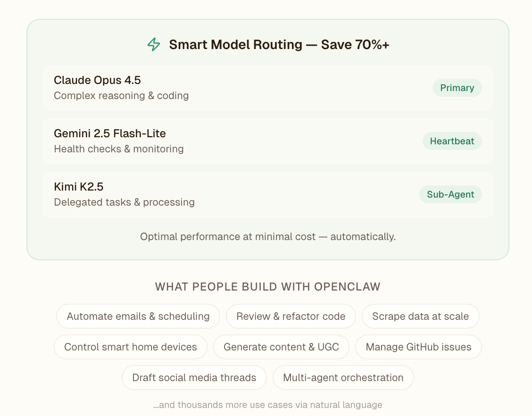
Task: Click the Smart Model Routing heading
Action: pyautogui.click(x=279, y=45)
